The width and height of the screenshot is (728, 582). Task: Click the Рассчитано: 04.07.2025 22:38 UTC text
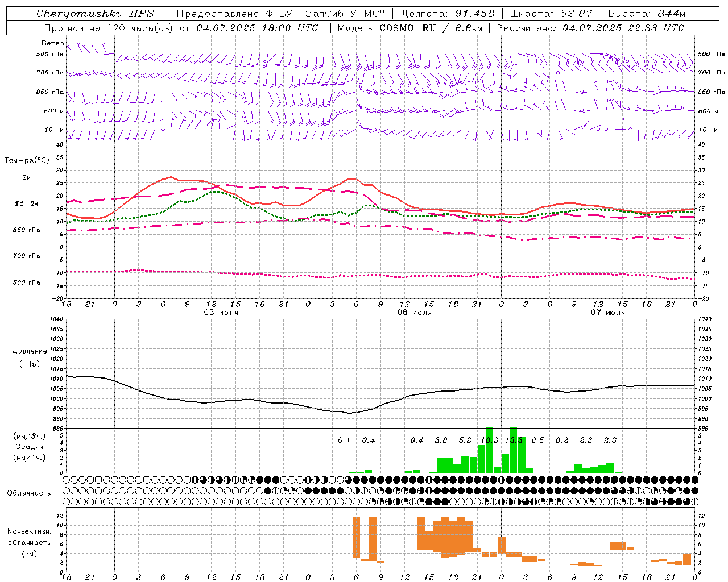(590, 28)
